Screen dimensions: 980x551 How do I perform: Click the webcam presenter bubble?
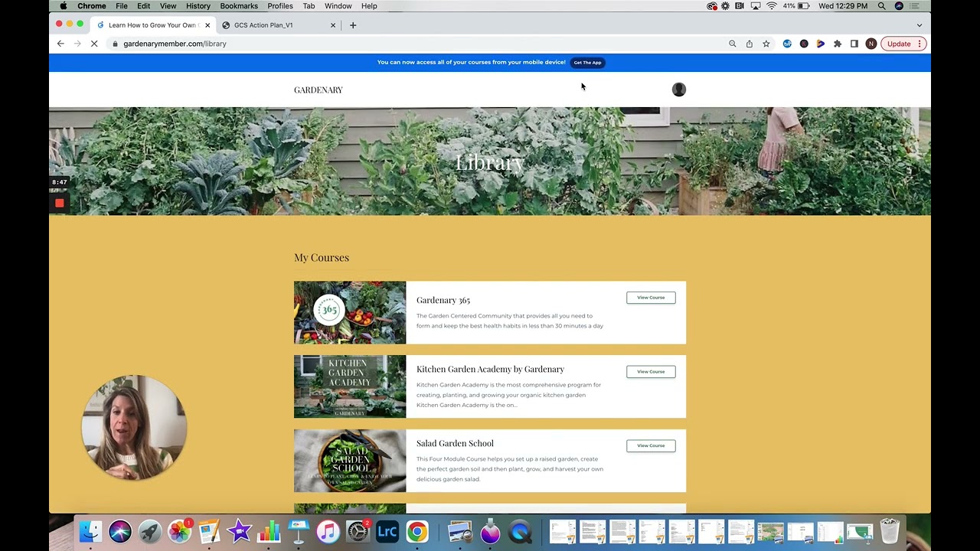pyautogui.click(x=134, y=428)
